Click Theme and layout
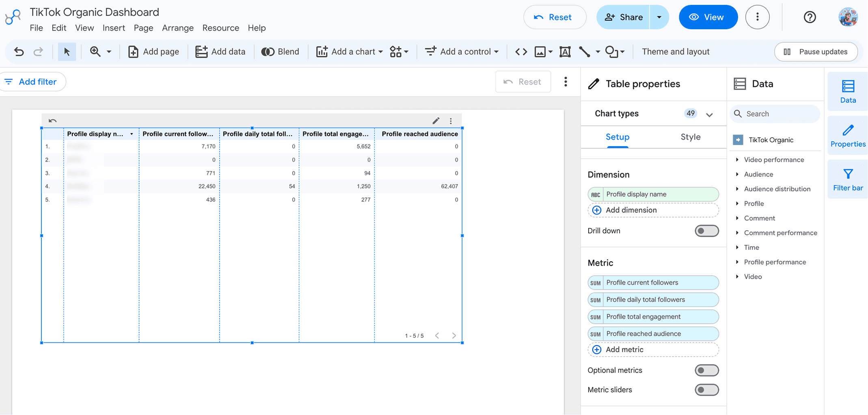 click(x=676, y=52)
